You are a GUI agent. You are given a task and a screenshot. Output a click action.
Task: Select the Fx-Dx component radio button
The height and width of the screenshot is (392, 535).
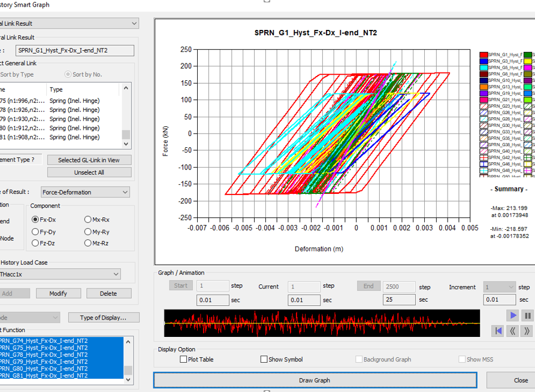coord(35,220)
